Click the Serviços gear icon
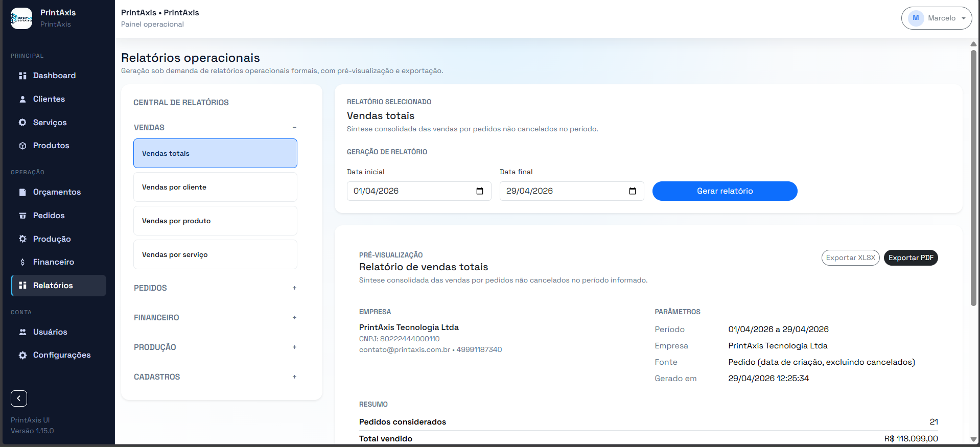Viewport: 980px width, 447px height. click(x=22, y=123)
